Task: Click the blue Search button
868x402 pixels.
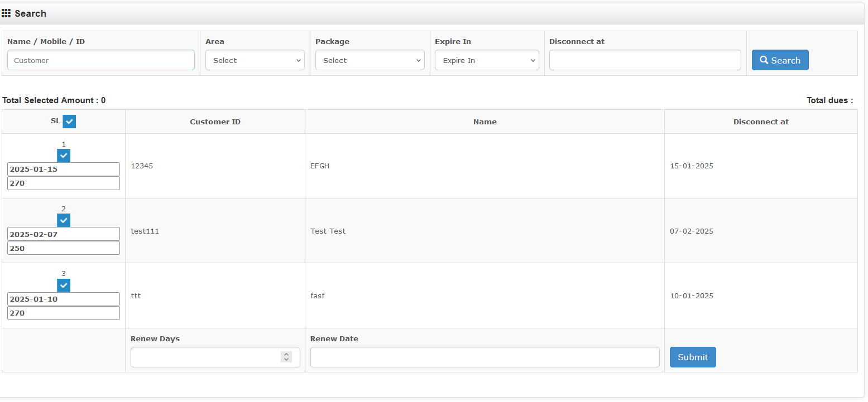Action: pyautogui.click(x=780, y=60)
